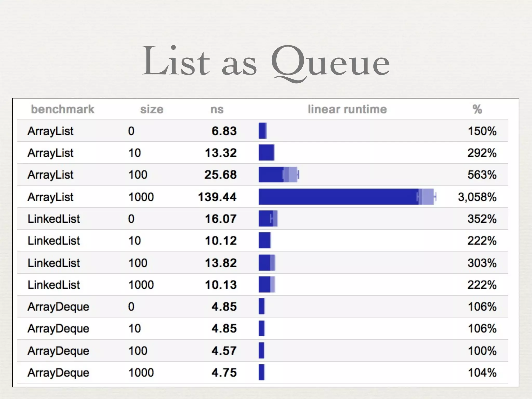The image size is (532, 399).
Task: Click the 10.12 ns value
Action: (x=221, y=241)
